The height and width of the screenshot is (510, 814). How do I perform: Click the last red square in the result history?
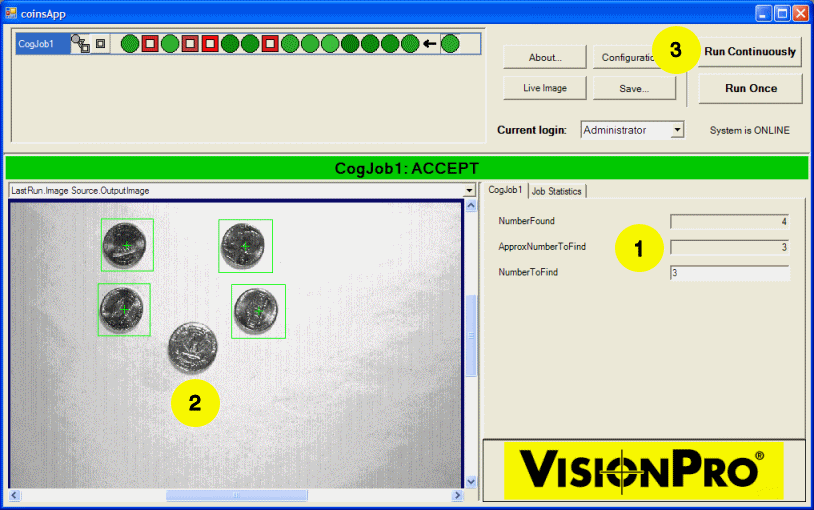coord(270,44)
